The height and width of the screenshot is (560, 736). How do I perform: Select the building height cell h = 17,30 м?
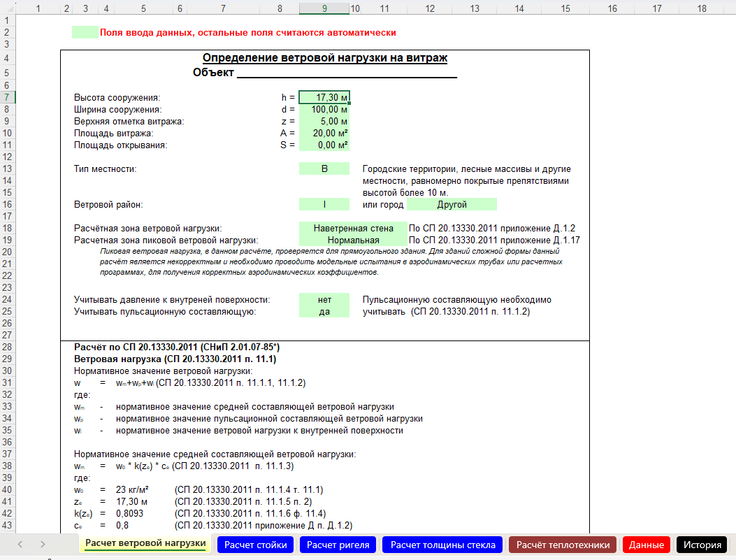[324, 97]
